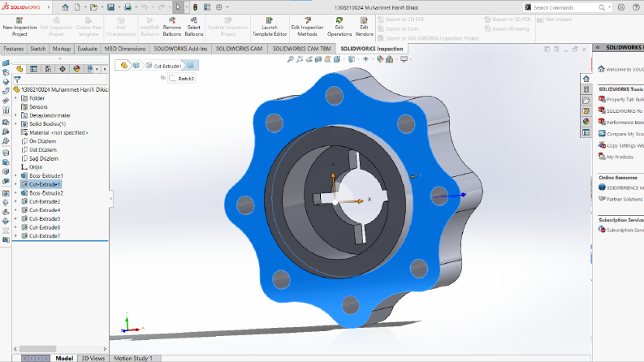Click the Home icon in top toolbar
Screen dimensions: 644x362
click(x=65, y=7)
